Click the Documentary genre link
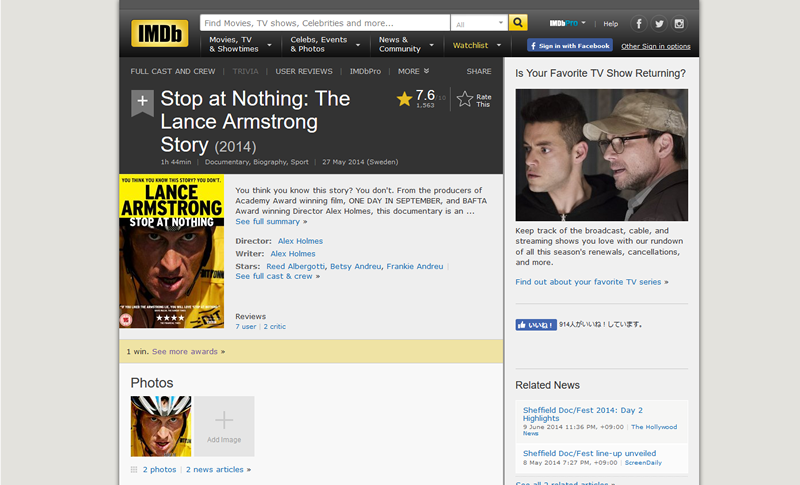The width and height of the screenshot is (800, 485). click(x=227, y=162)
